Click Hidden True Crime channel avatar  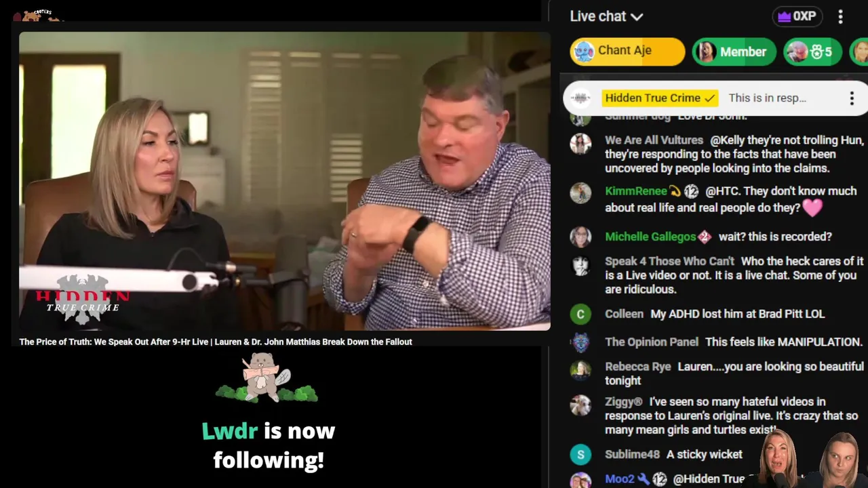580,98
